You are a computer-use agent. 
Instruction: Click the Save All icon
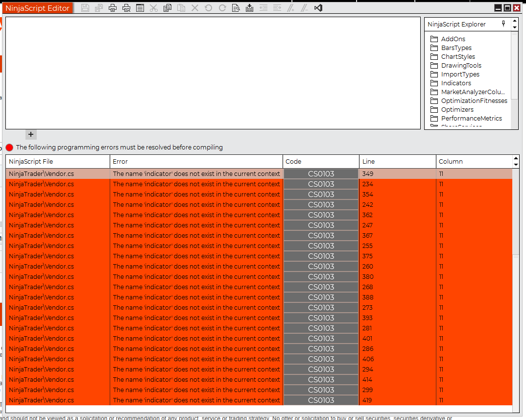pyautogui.click(x=99, y=8)
